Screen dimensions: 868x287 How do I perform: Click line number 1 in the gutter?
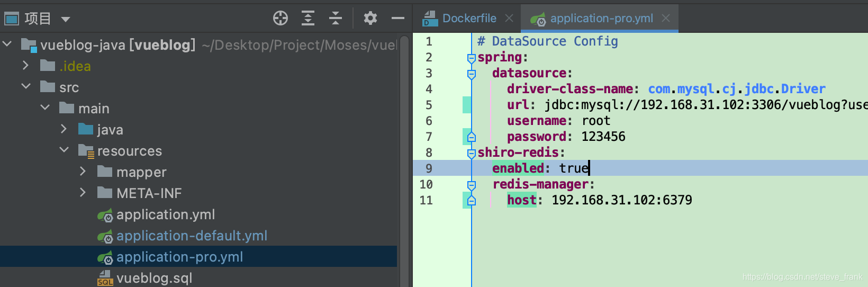[x=429, y=41]
